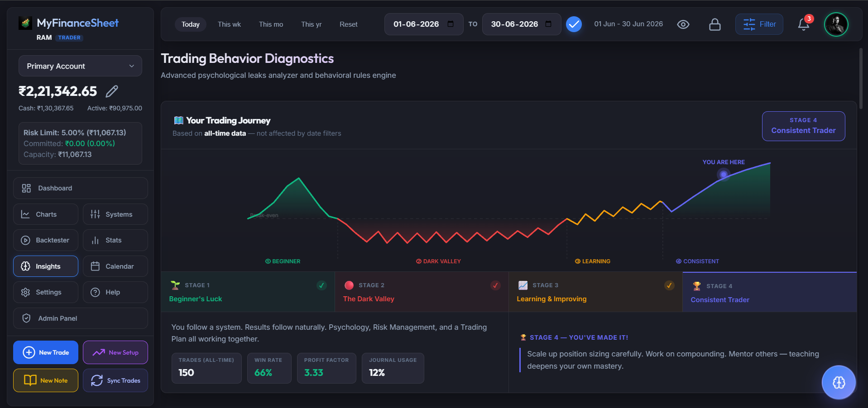Select Stage 2 The Dark Valley card
Viewport: 868px width, 408px height.
pyautogui.click(x=422, y=292)
